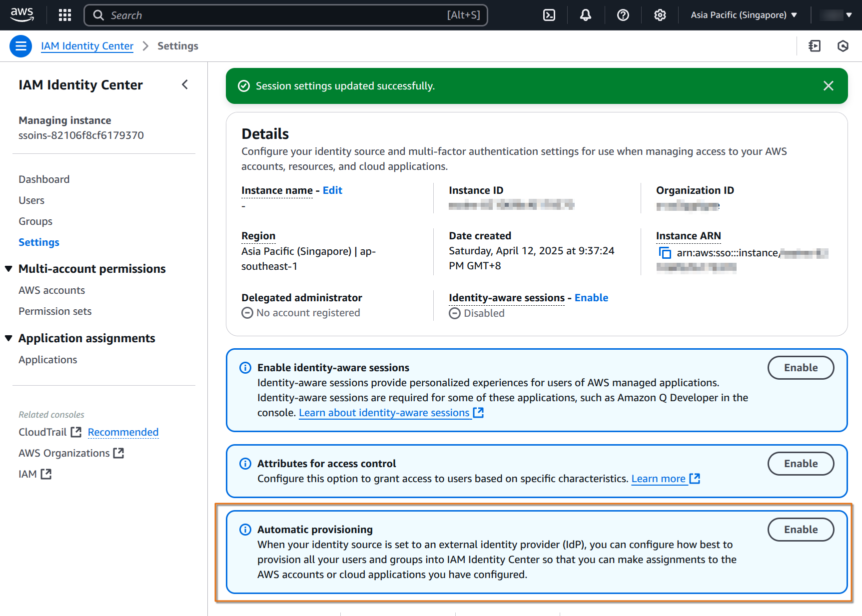Image resolution: width=862 pixels, height=616 pixels.
Task: Open the external link icon next to AWS Organizations
Action: click(x=118, y=453)
